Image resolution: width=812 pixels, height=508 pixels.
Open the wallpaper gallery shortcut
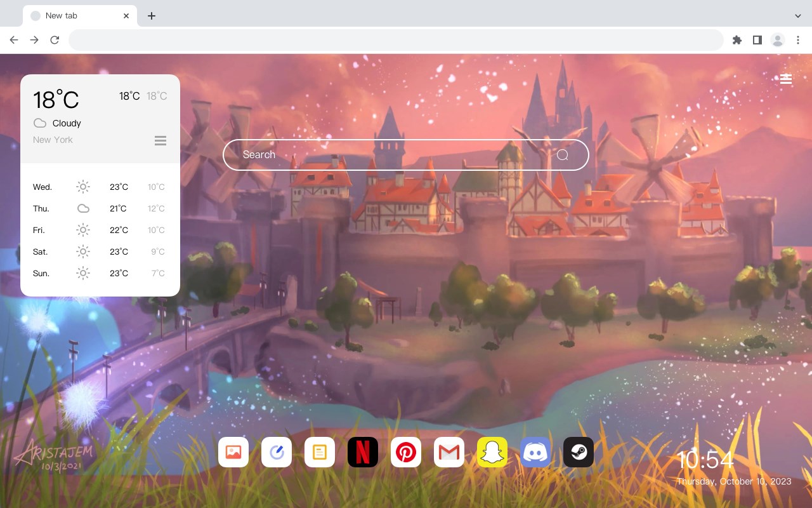233,452
